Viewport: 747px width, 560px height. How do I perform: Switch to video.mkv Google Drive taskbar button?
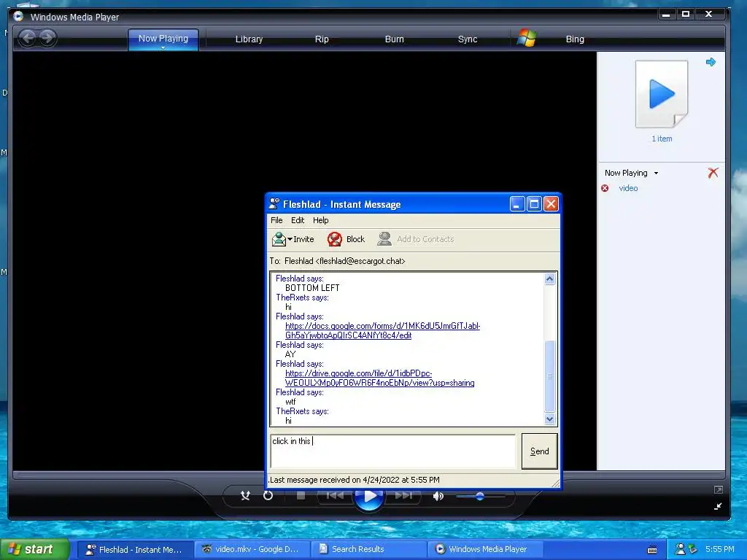(252, 550)
